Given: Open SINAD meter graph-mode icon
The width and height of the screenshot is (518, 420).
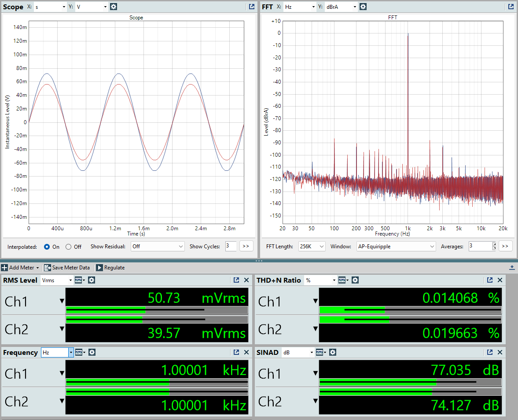Looking at the screenshot, I should coord(321,352).
